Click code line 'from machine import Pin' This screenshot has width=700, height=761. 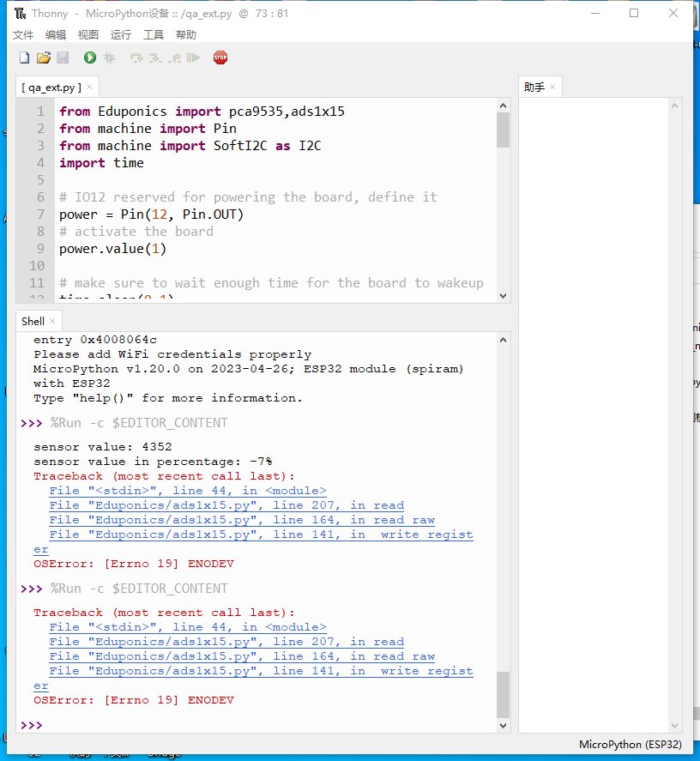[148, 128]
